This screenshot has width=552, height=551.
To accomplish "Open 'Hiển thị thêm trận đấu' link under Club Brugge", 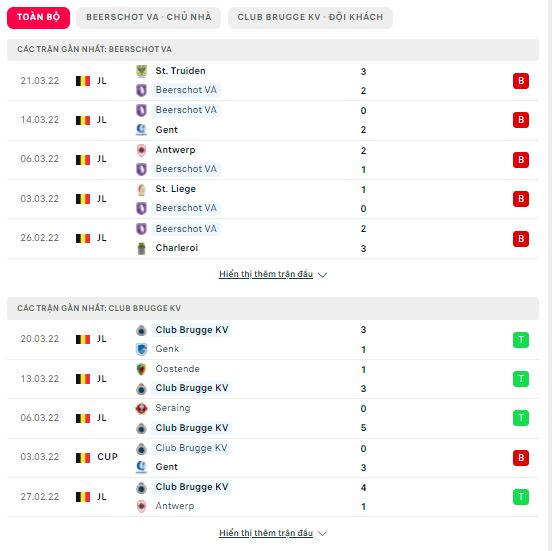I will (x=266, y=533).
